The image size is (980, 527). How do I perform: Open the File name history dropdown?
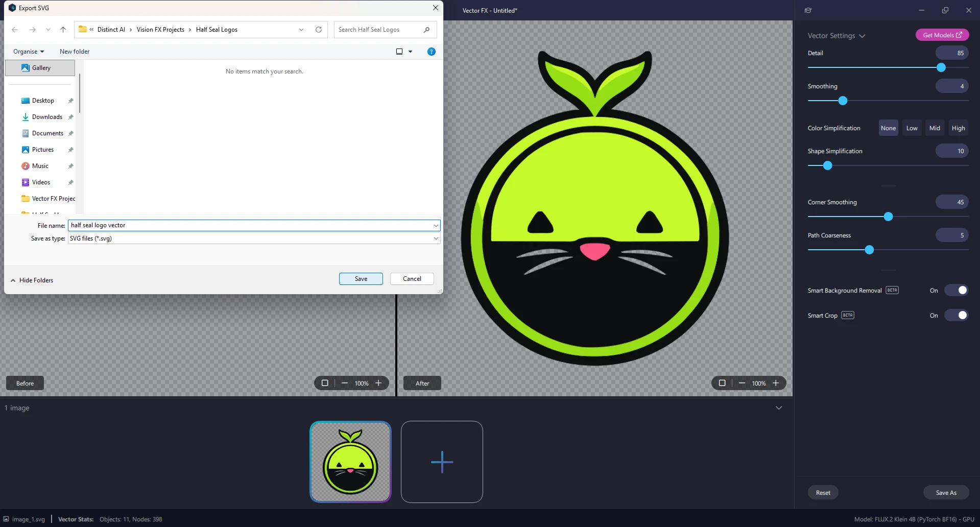436,225
